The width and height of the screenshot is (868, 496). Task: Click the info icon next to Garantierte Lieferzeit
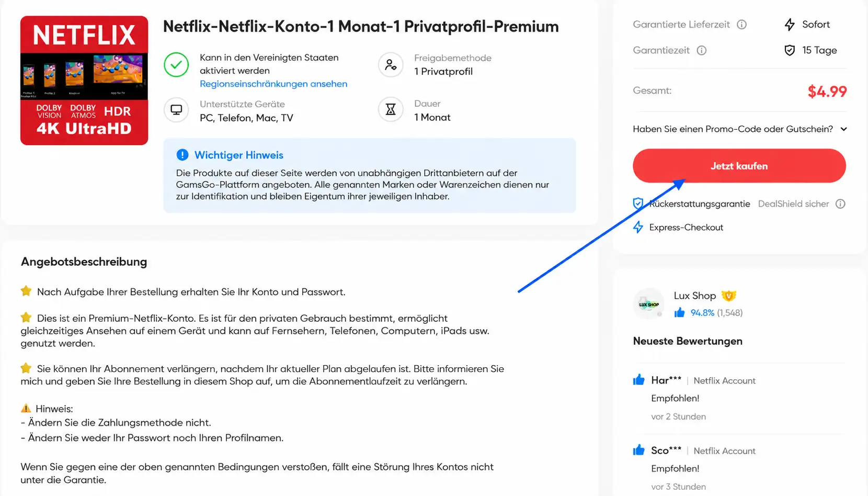pos(741,25)
